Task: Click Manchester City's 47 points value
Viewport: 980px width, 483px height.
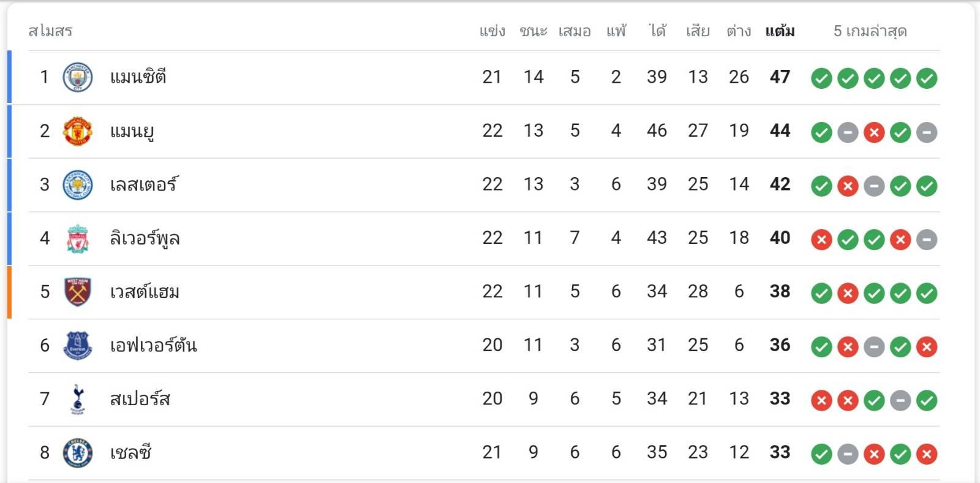Action: (x=780, y=77)
